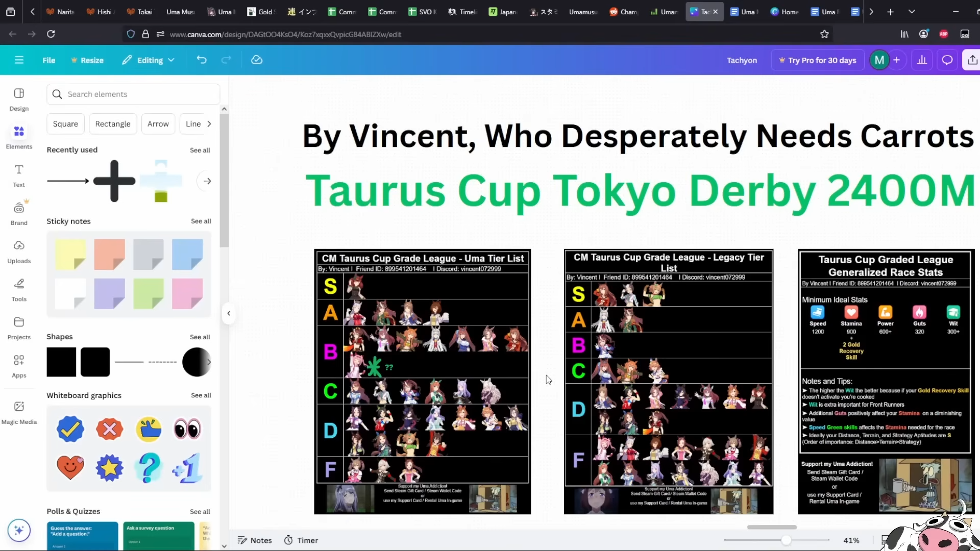980x551 pixels.
Task: Open the Projects panel
Action: (x=19, y=328)
